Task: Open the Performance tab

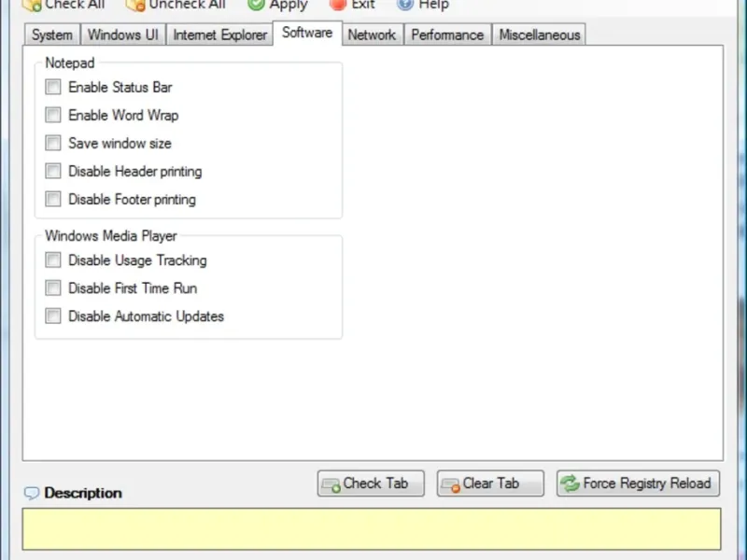Action: 447,35
